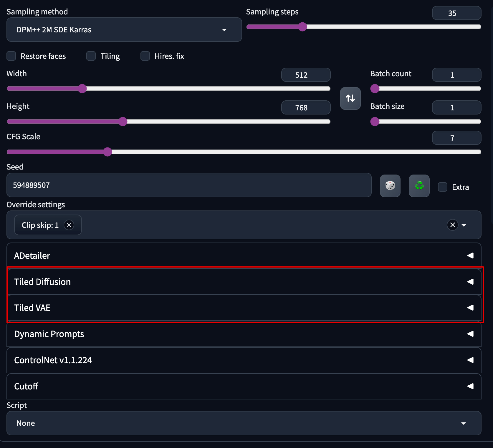Screen dimensions: 493x448
Task: Click the ADetailer collapse arrow icon
Action: [470, 255]
